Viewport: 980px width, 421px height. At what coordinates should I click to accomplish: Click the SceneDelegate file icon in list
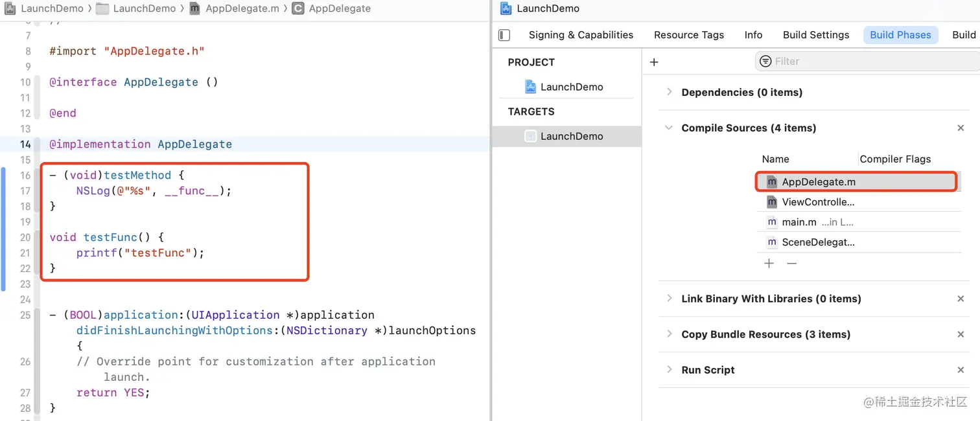click(771, 242)
